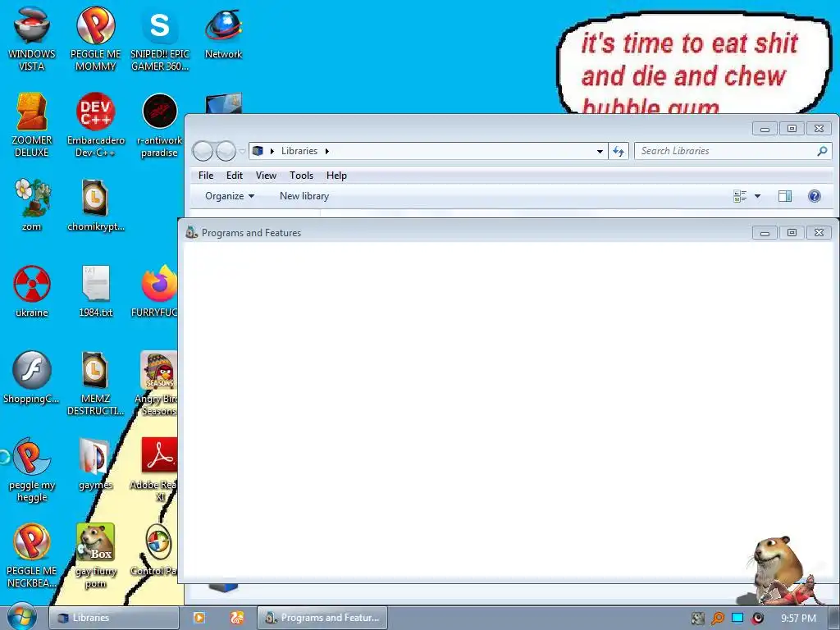Click the search magnifier in Libraries search box
840x630 pixels.
pyautogui.click(x=822, y=151)
